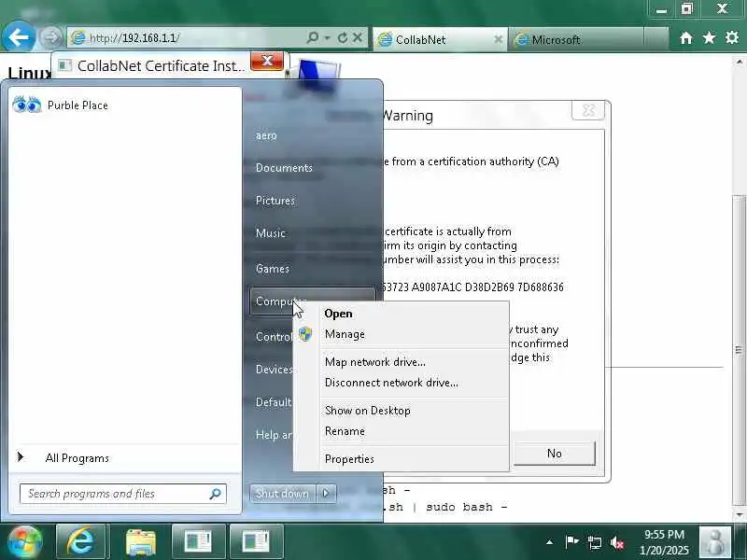The image size is (747, 560).
Task: Open the Tools gear icon
Action: tap(731, 37)
